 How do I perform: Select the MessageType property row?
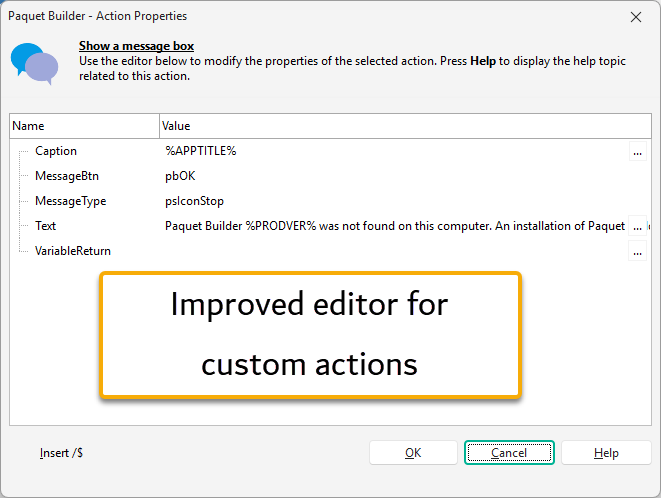point(330,201)
